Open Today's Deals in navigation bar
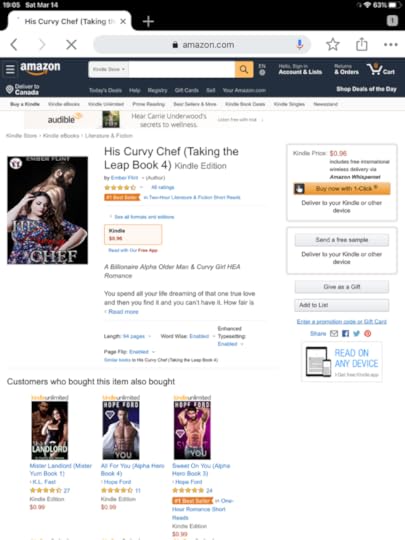Viewport: 405px width, 540px height. coord(105,90)
